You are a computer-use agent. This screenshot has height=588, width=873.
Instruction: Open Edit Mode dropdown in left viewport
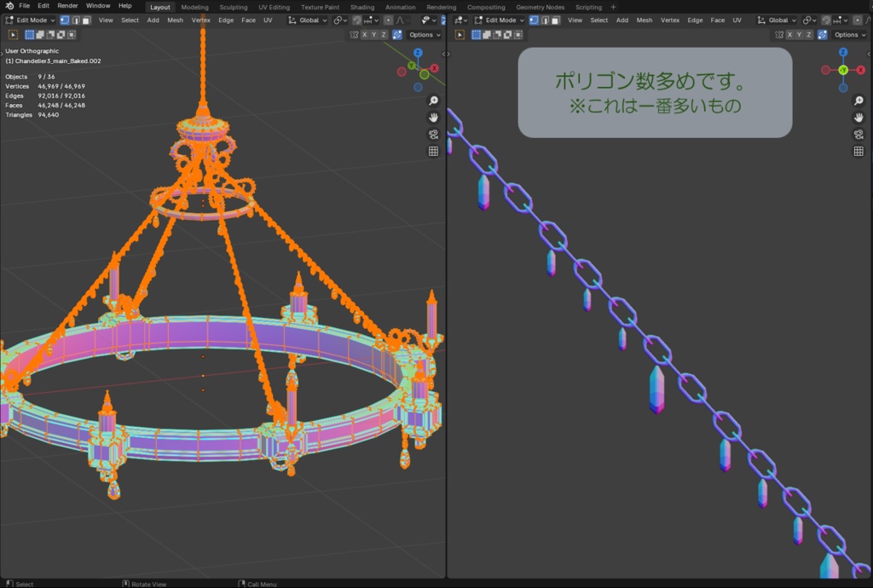coord(31,20)
